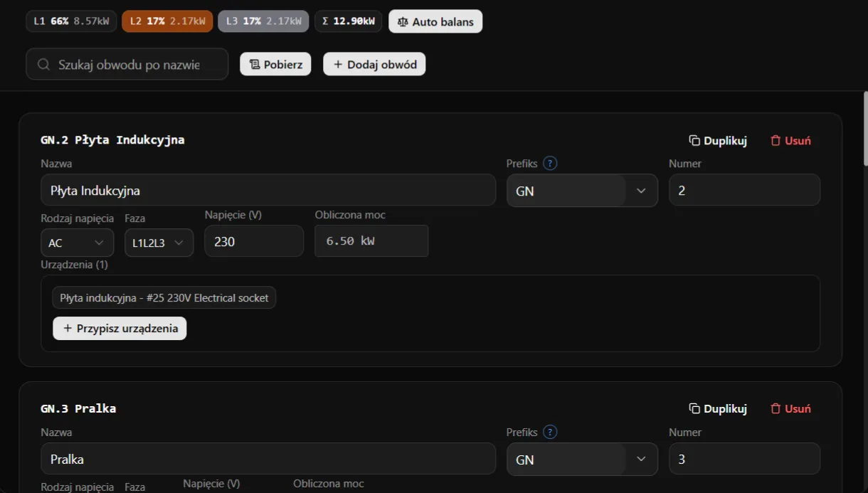The height and width of the screenshot is (493, 868).
Task: Click the Nazwa field containing Płyta Indukcyjna
Action: pyautogui.click(x=268, y=190)
